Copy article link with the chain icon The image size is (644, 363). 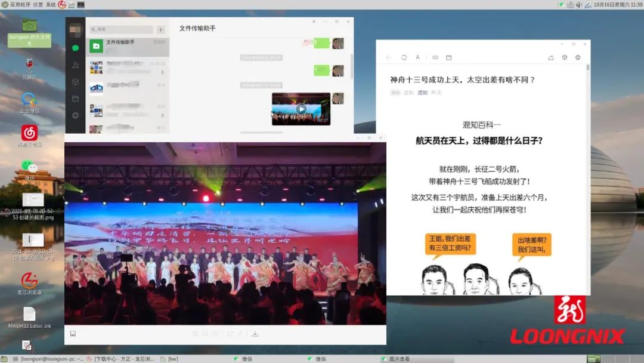435,58
